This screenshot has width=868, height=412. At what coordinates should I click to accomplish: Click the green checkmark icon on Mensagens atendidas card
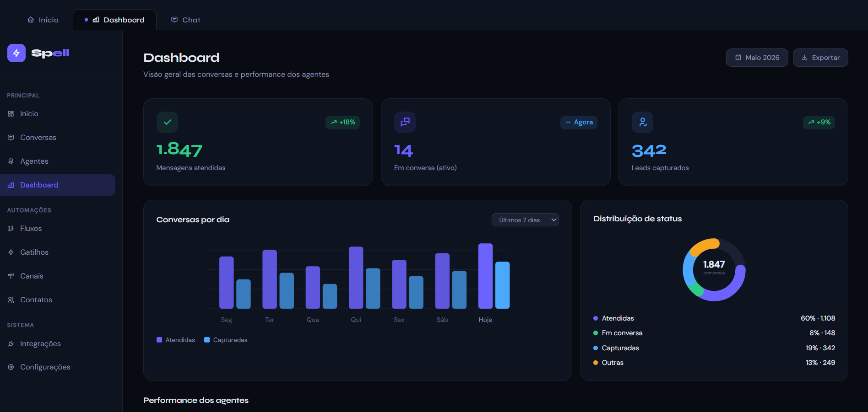click(167, 122)
